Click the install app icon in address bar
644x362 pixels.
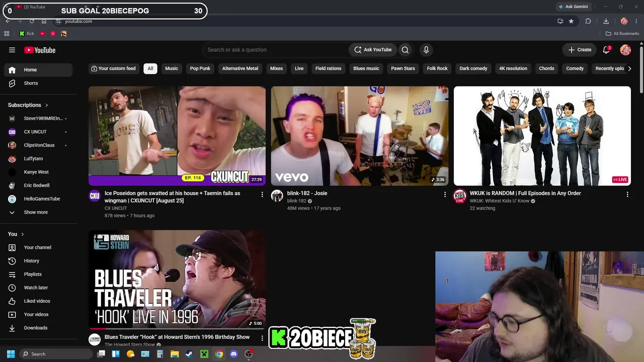(x=560, y=21)
